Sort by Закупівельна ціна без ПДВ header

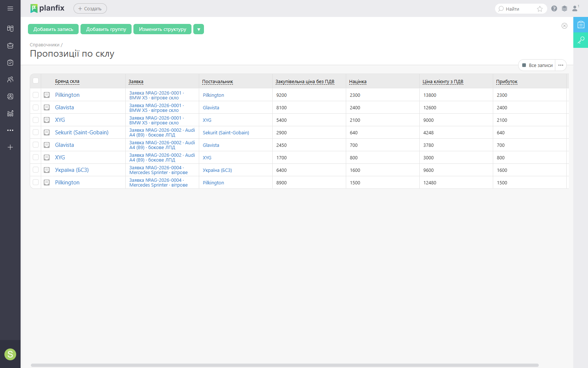click(x=305, y=82)
